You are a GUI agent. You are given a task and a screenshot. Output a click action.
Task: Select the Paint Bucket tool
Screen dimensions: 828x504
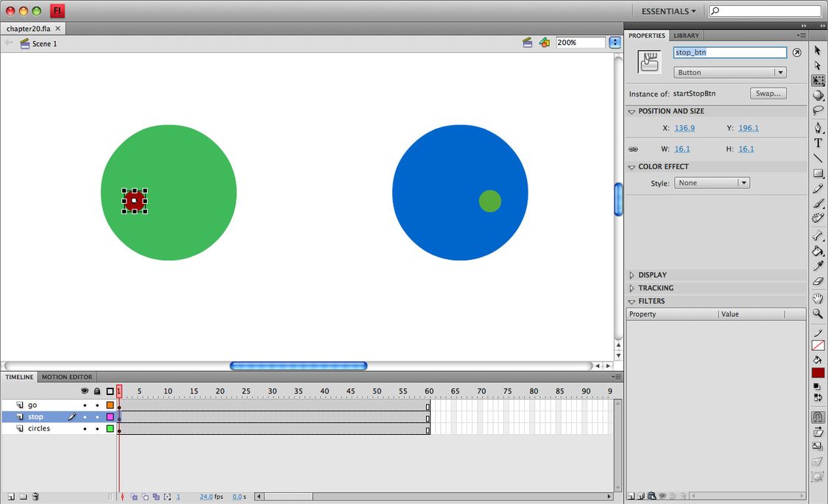tap(818, 251)
